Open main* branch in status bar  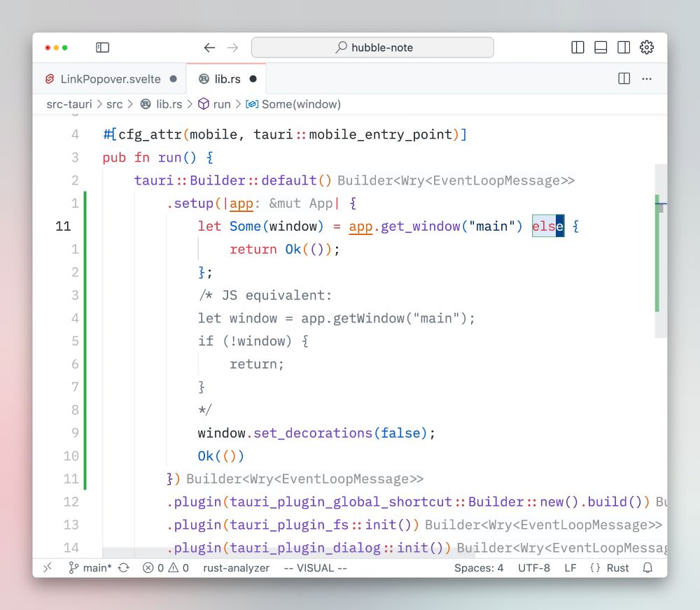[x=90, y=567]
